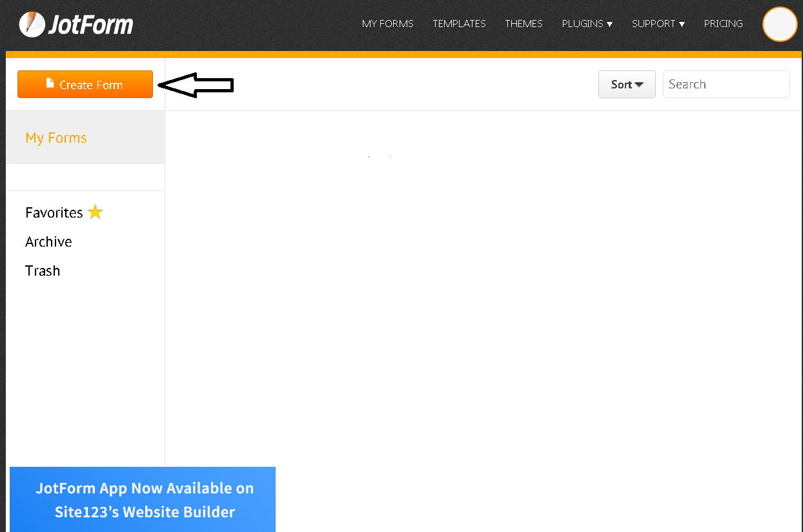Click the JotForm logo
Image resolution: width=803 pixels, height=532 pixels.
(76, 25)
